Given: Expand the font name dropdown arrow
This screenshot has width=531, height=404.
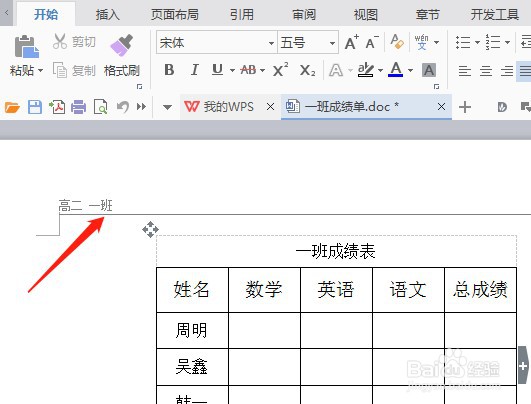Looking at the screenshot, I should coord(271,43).
